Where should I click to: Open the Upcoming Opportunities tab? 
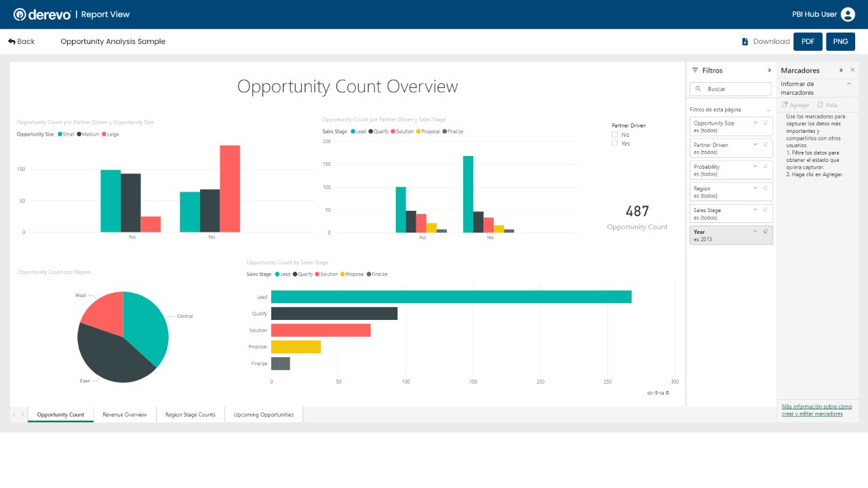coord(264,415)
